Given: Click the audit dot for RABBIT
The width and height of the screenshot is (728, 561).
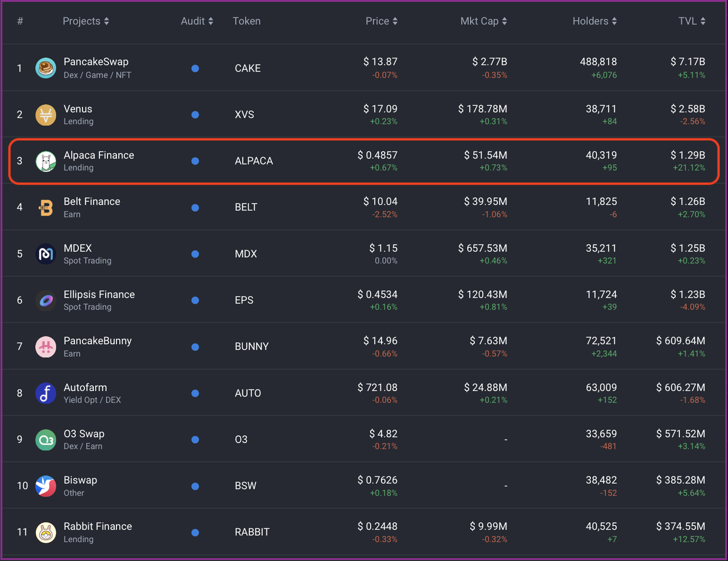Looking at the screenshot, I should point(195,532).
